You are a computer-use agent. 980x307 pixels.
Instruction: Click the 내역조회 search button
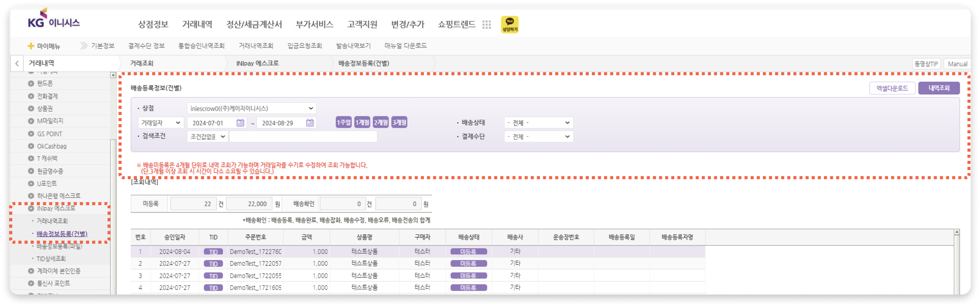pos(939,88)
